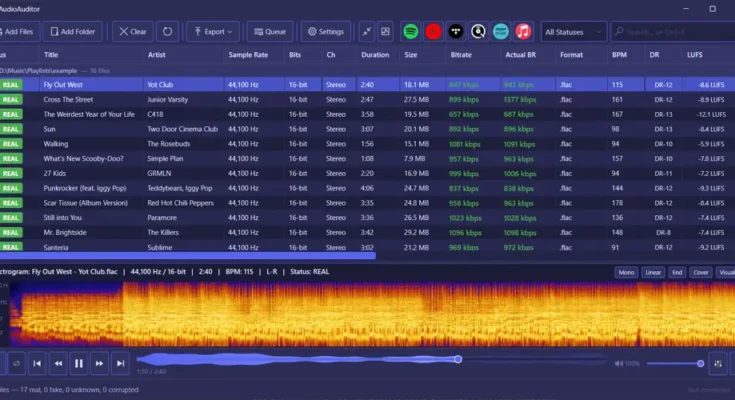Click the Add Folder button
Image resolution: width=735 pixels, height=400 pixels.
click(x=73, y=31)
